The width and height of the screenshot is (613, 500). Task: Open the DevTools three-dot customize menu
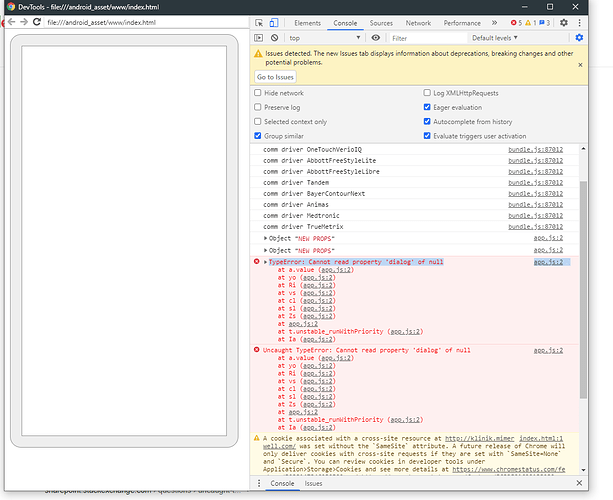tap(579, 23)
